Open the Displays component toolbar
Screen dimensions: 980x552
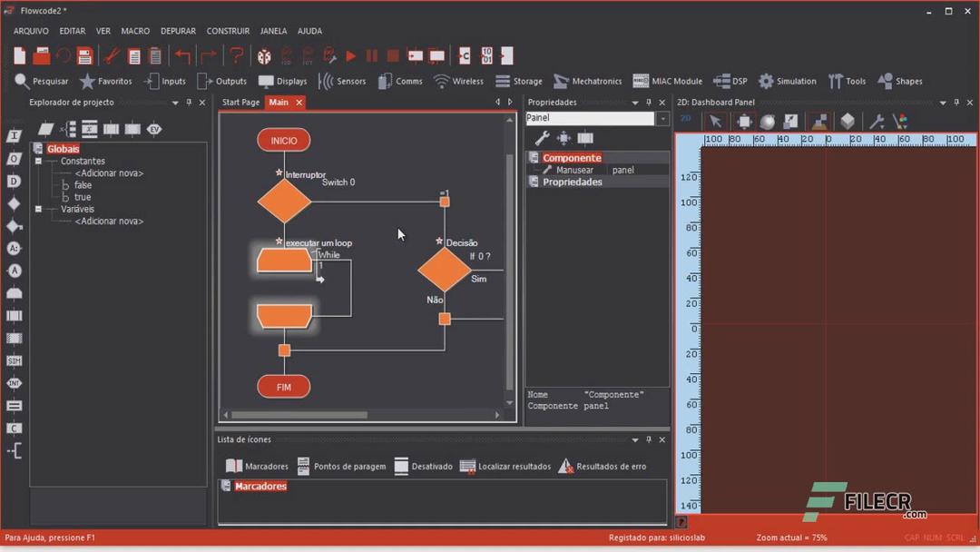(284, 81)
